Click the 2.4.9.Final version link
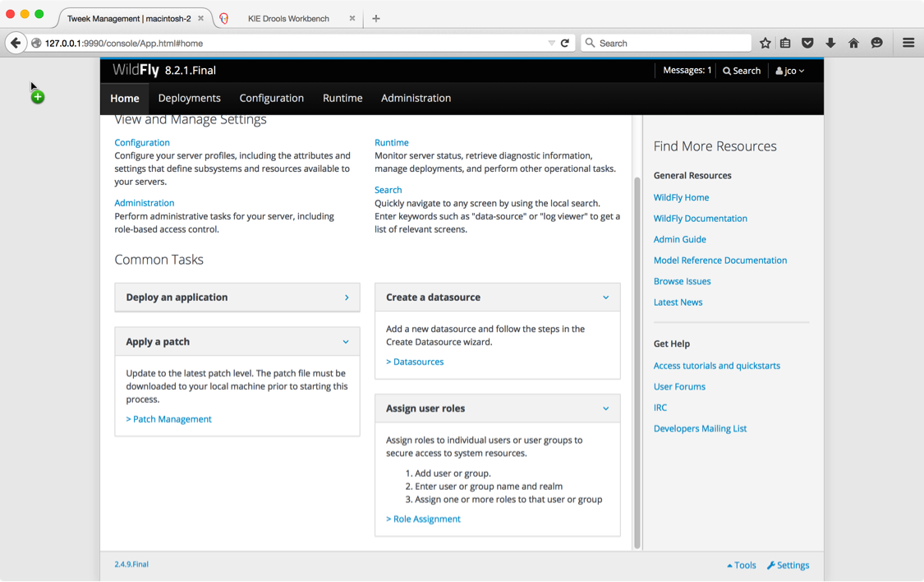 (x=131, y=564)
